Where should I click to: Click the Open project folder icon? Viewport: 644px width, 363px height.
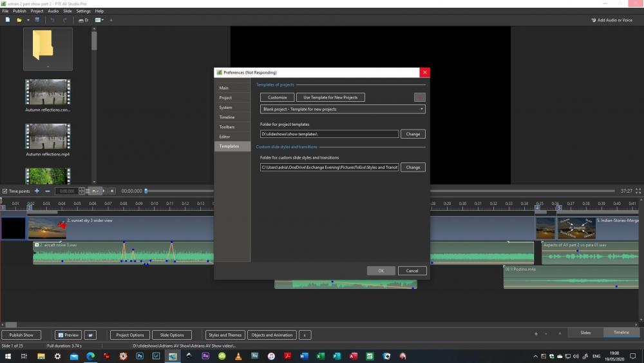(19, 20)
